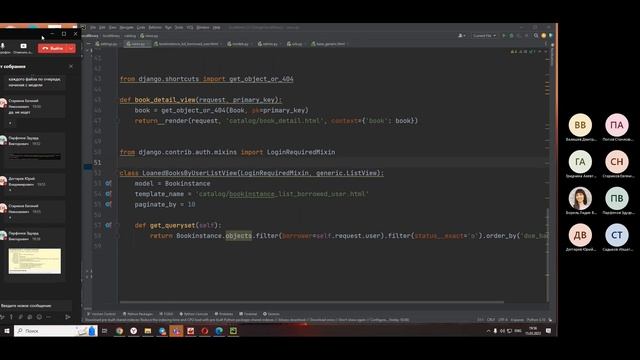Switch to the settings.py editor tab

coord(107,44)
